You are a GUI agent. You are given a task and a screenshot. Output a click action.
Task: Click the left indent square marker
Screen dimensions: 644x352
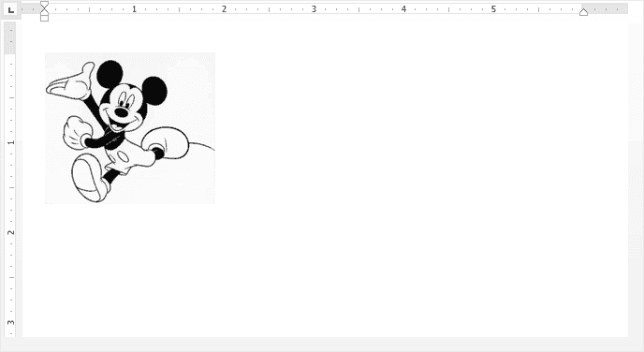pos(44,18)
